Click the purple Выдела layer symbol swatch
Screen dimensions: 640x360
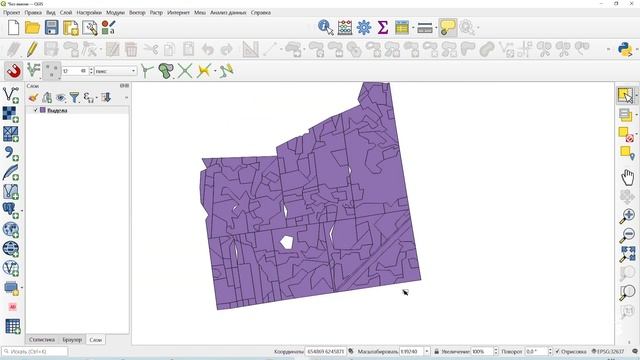[x=43, y=110]
